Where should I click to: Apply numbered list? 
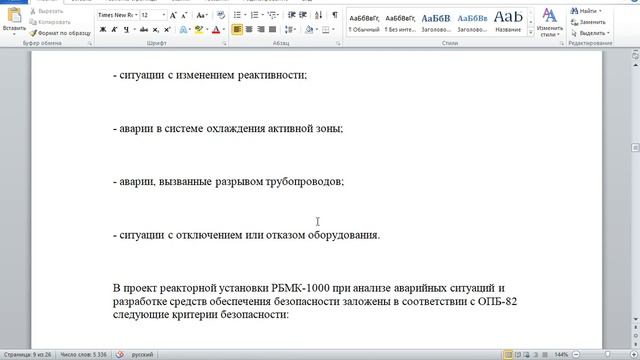(x=255, y=16)
